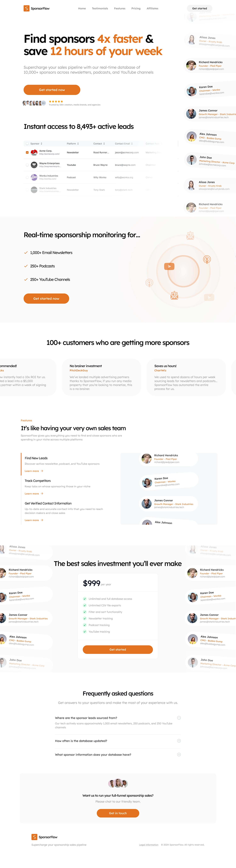Click Get started on the $999 pricing card
This screenshot has width=236, height=868.
[118, 650]
